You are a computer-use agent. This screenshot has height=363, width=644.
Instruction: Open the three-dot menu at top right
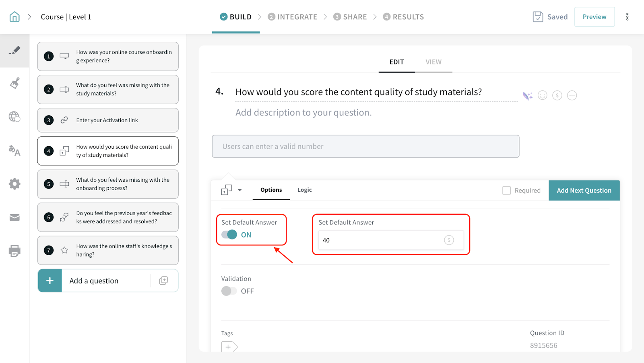pos(627,17)
